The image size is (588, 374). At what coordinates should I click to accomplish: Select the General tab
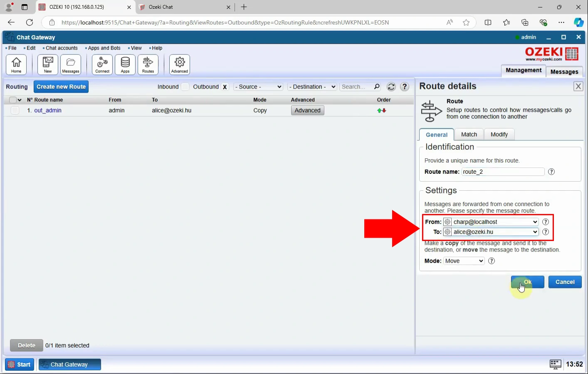[437, 135]
